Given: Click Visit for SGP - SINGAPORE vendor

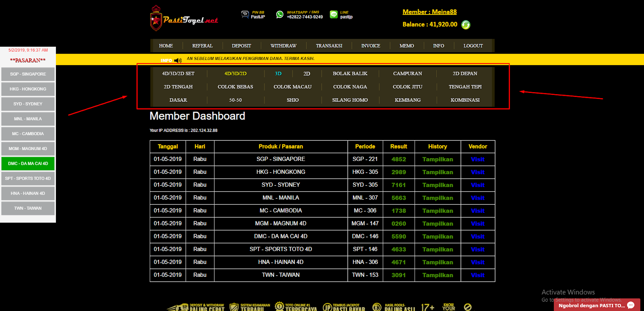Looking at the screenshot, I should [x=477, y=159].
